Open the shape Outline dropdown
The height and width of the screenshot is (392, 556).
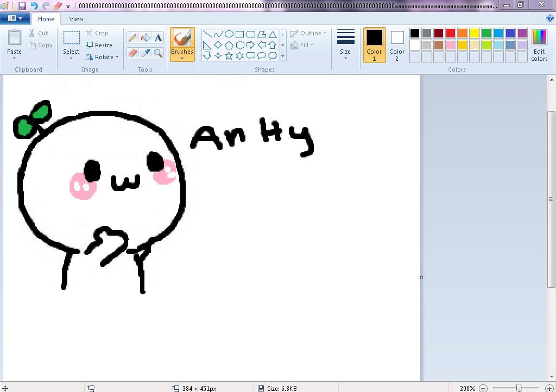(x=308, y=33)
